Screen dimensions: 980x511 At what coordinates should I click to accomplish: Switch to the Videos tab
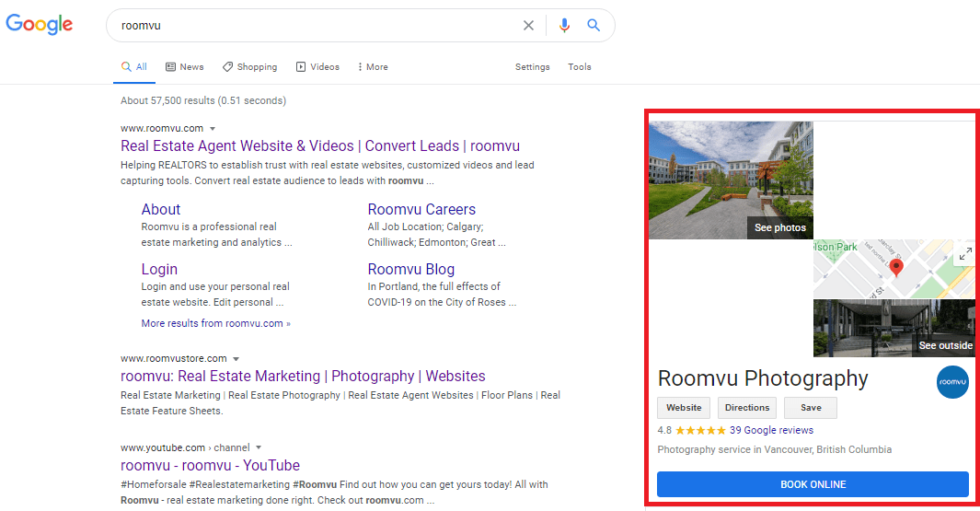pyautogui.click(x=317, y=67)
